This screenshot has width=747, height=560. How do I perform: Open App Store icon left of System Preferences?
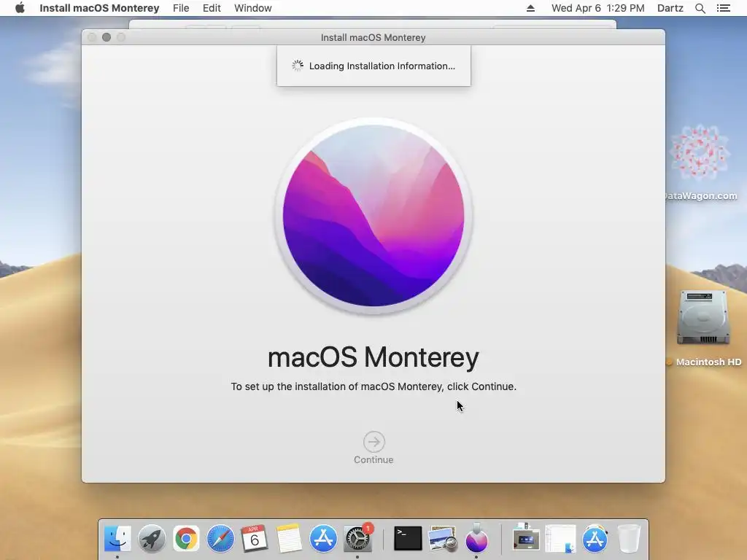323,539
